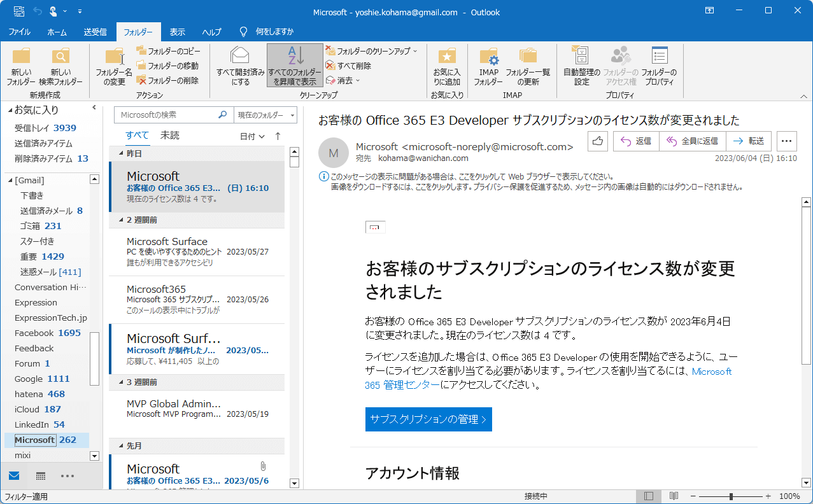Screen dimensions: 813x504
Task: Zoom out with the minus button
Action: (694, 496)
